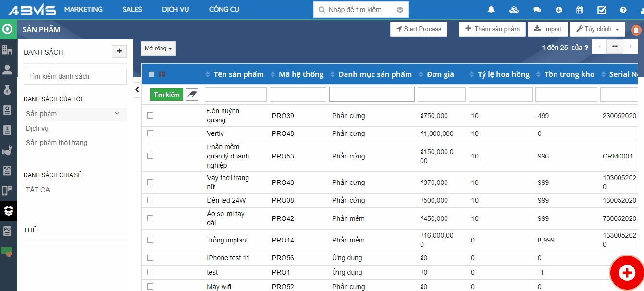
Task: Open the money bag icon in sidebar
Action: (x=7, y=90)
